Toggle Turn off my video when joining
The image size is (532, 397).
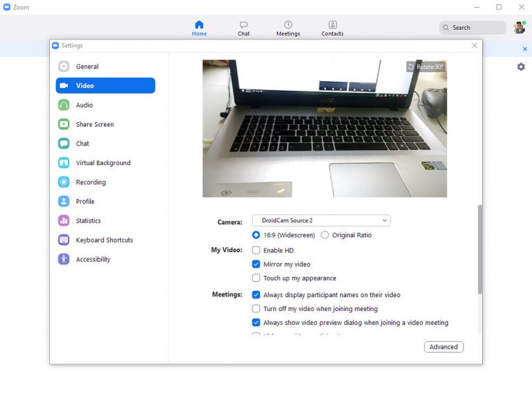pyautogui.click(x=256, y=308)
